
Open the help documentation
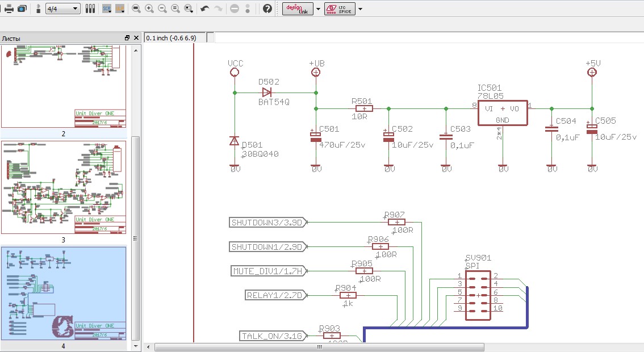point(267,9)
